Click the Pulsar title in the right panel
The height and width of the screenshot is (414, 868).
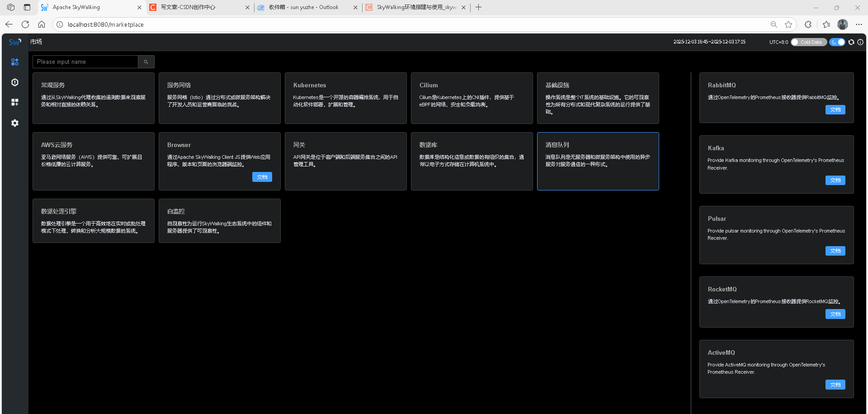click(717, 219)
